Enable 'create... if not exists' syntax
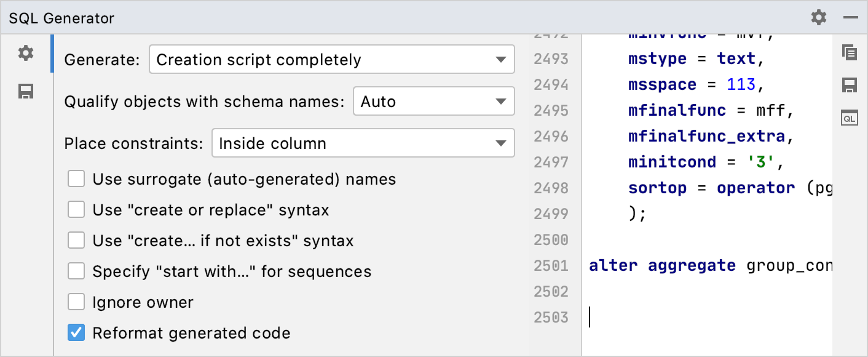 tap(76, 240)
